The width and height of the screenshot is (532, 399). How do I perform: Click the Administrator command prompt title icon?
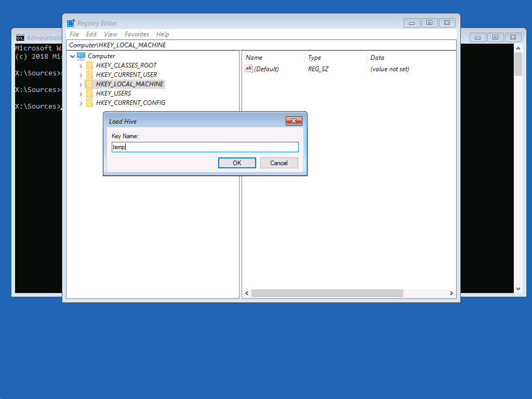point(20,37)
